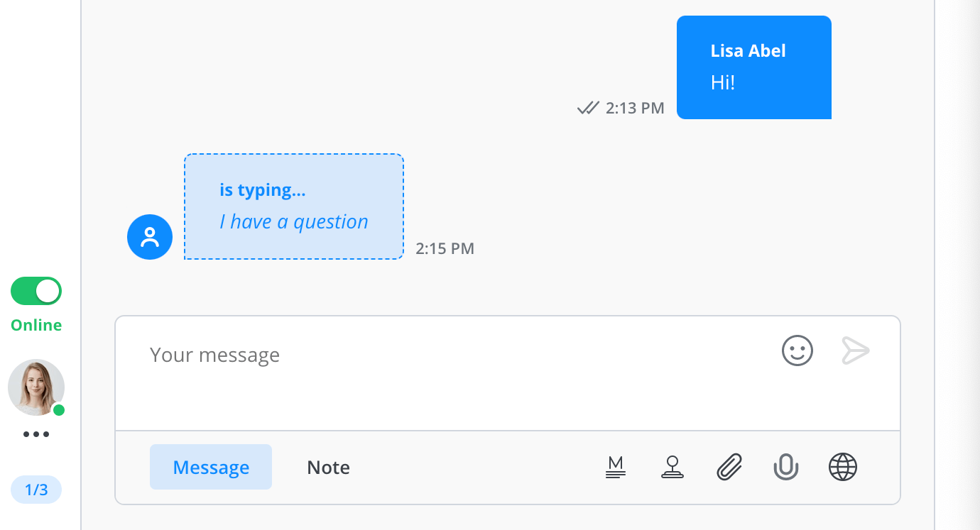Click the 1/3 chat counter badge
The width and height of the screenshot is (980, 530).
[x=36, y=489]
